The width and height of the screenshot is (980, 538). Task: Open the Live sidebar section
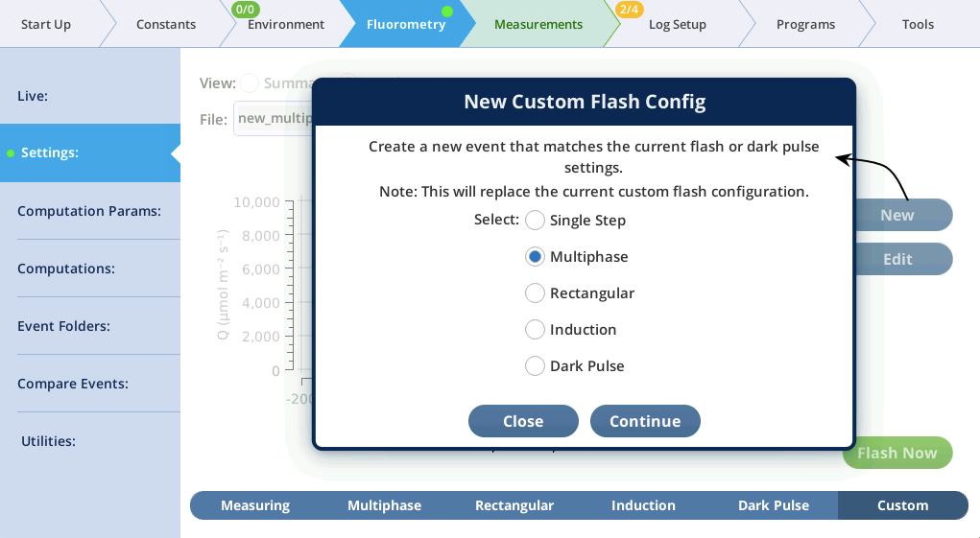coord(90,96)
